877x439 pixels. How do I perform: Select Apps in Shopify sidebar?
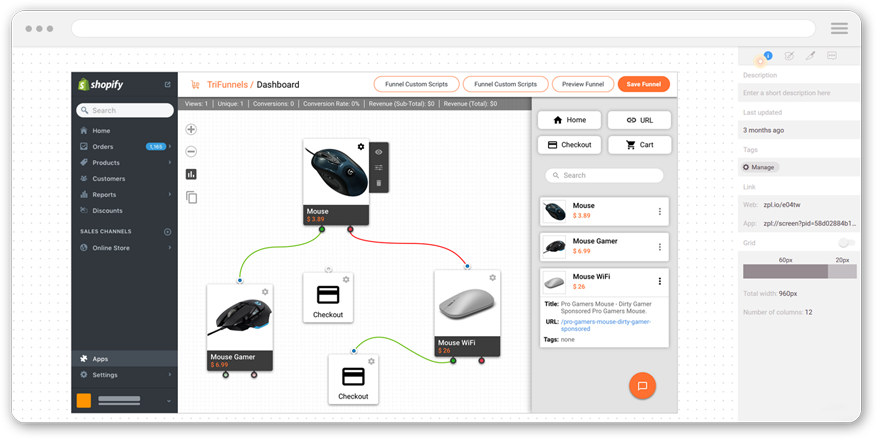[x=124, y=359]
